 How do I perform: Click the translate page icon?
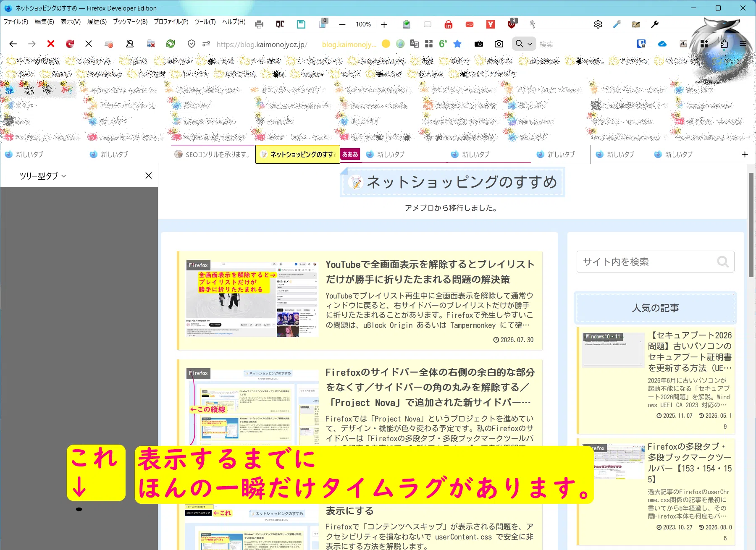pyautogui.click(x=415, y=44)
